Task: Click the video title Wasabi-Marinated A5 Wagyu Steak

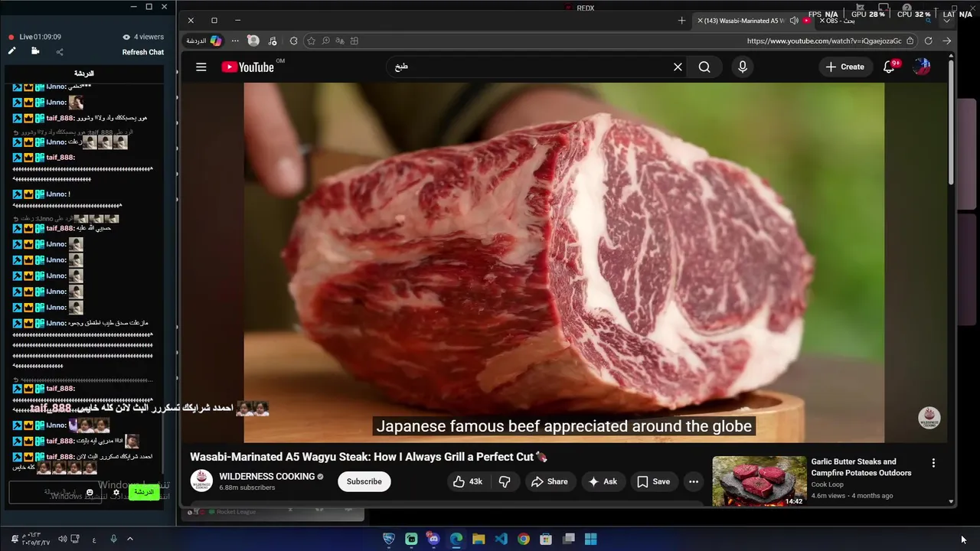Action: tap(369, 457)
